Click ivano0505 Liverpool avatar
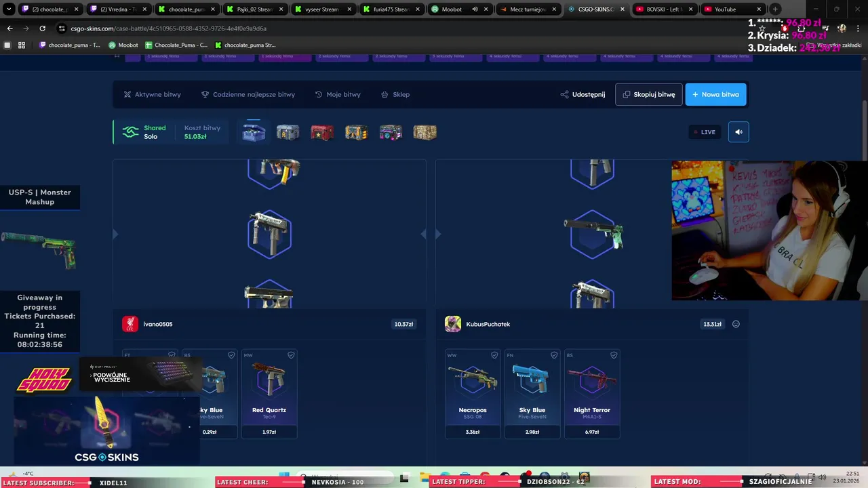868x488 pixels. [x=130, y=324]
